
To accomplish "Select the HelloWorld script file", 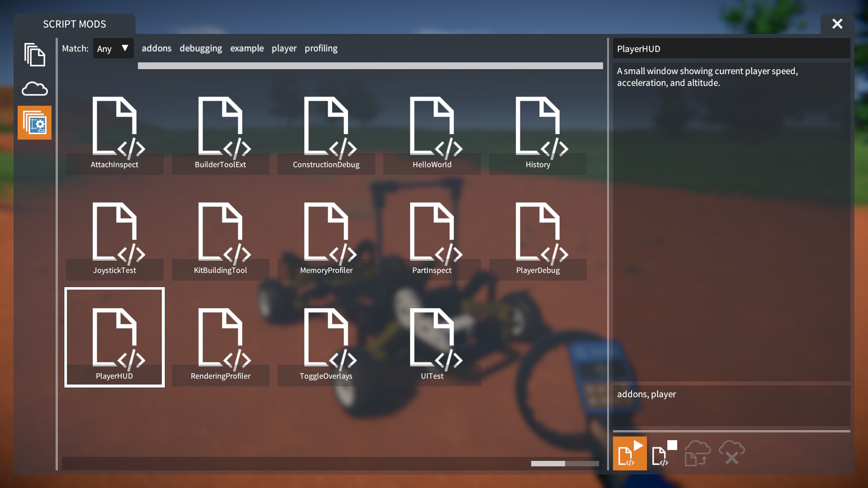I will [432, 133].
